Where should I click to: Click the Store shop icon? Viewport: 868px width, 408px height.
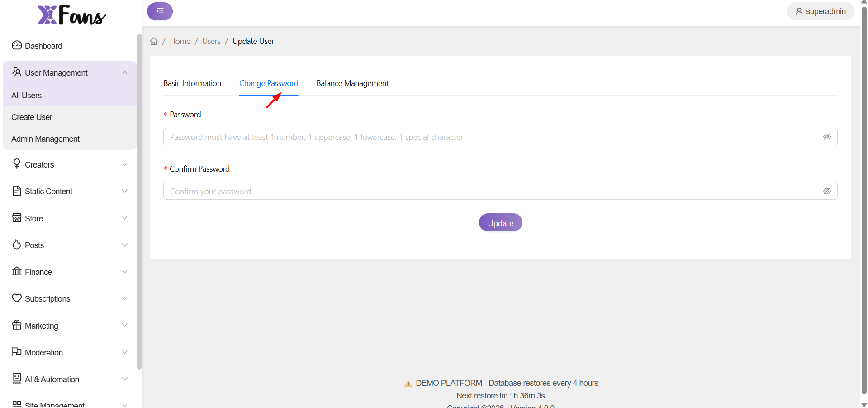(17, 218)
